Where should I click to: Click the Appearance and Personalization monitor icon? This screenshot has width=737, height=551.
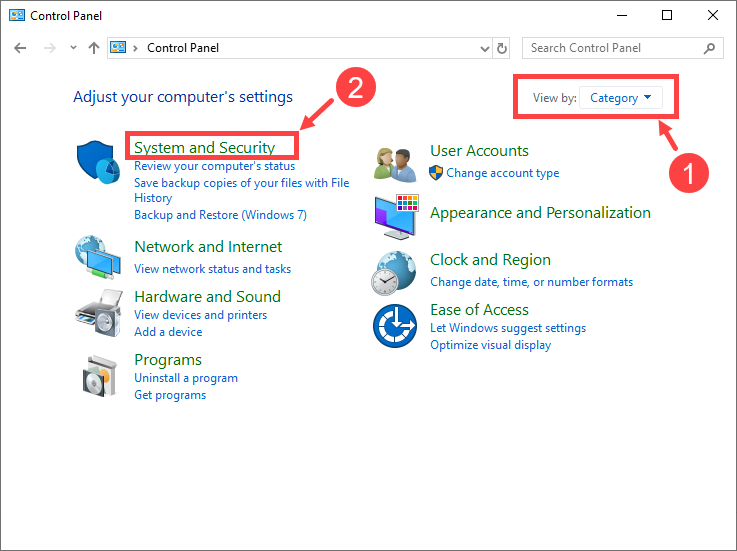click(x=395, y=214)
